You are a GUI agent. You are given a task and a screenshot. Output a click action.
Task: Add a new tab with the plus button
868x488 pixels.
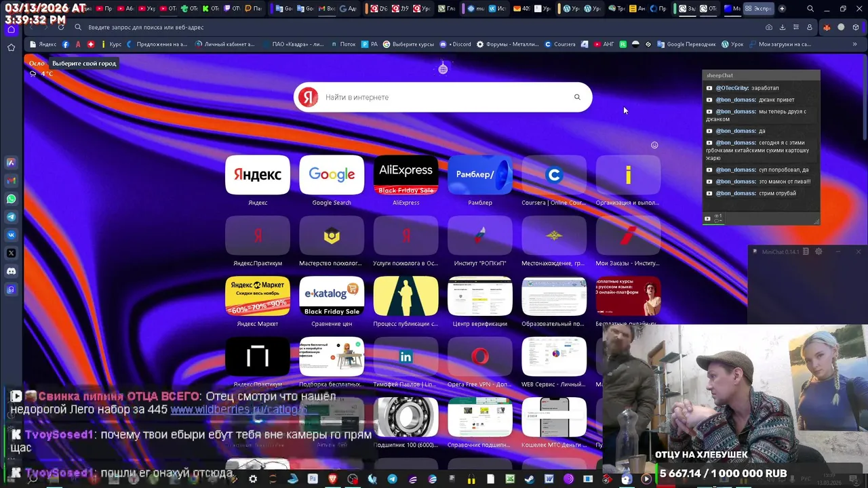(x=782, y=9)
